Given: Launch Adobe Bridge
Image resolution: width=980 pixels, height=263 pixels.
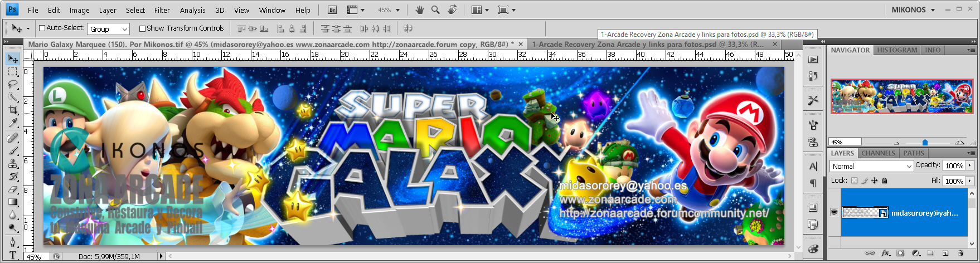Looking at the screenshot, I should 332,10.
